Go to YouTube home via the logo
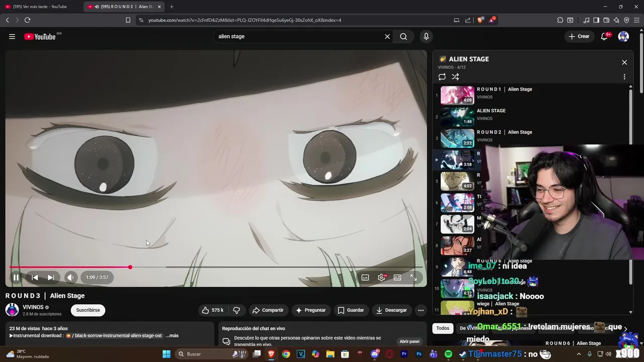 40,36
